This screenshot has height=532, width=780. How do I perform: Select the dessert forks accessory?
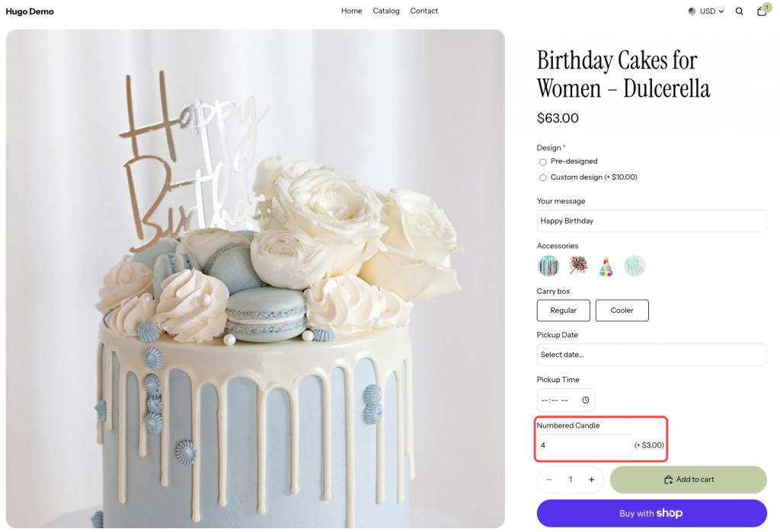pos(635,266)
